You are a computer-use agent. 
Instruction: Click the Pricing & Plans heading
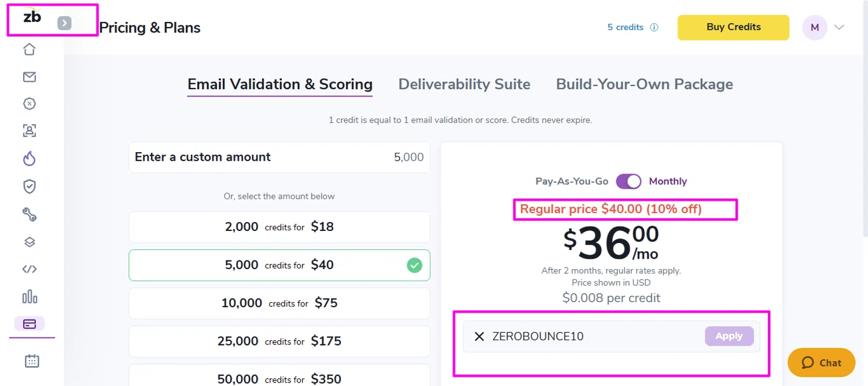click(x=150, y=28)
